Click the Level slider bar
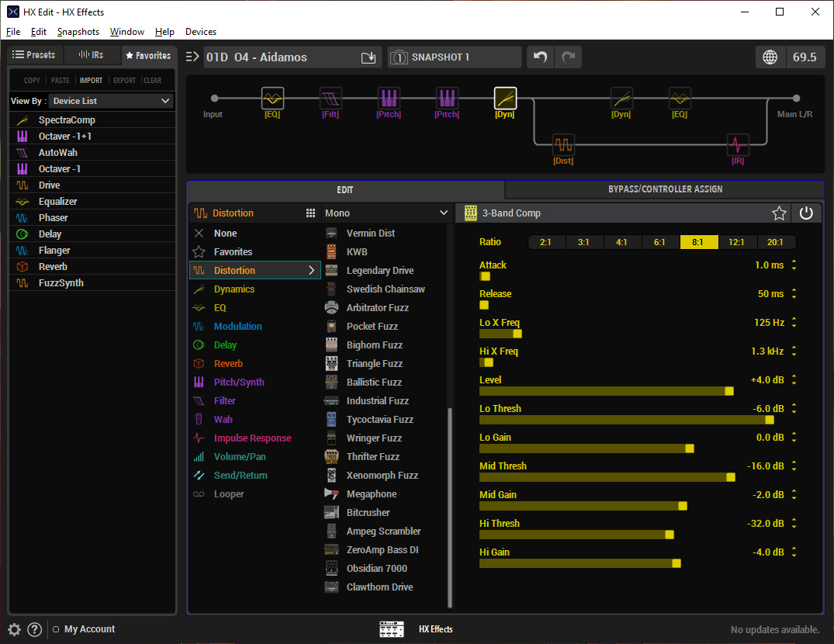Screen dimensions: 834x644 (607, 391)
